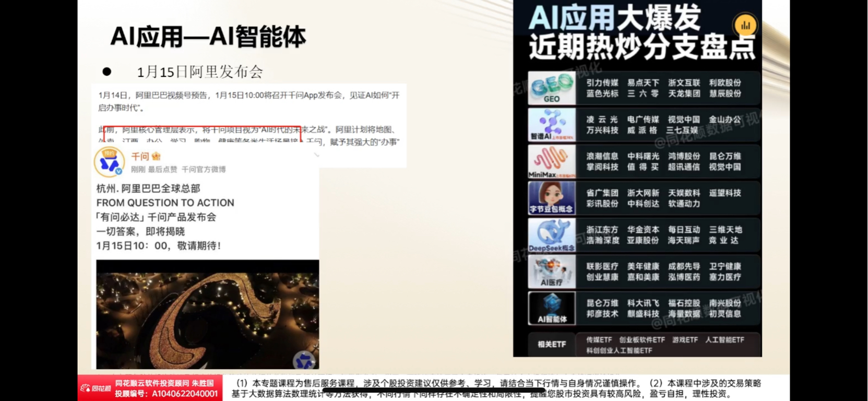Select 科创创业人工智能ETF

(619, 350)
